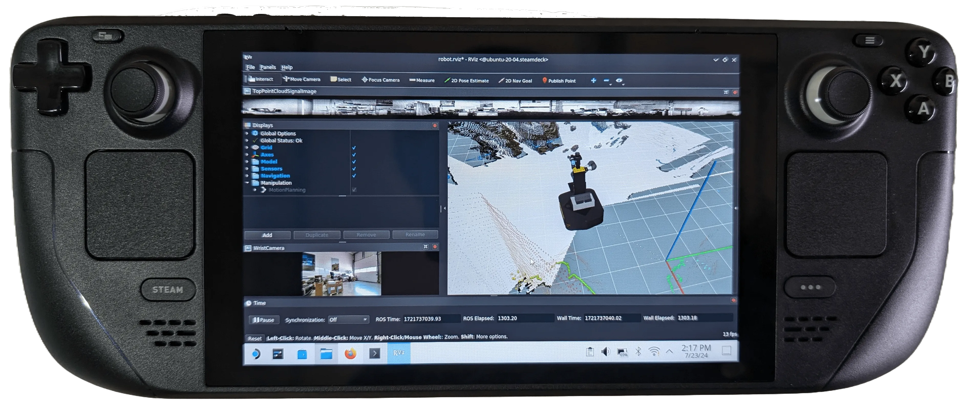Activate the Focus Camera tool

(380, 80)
